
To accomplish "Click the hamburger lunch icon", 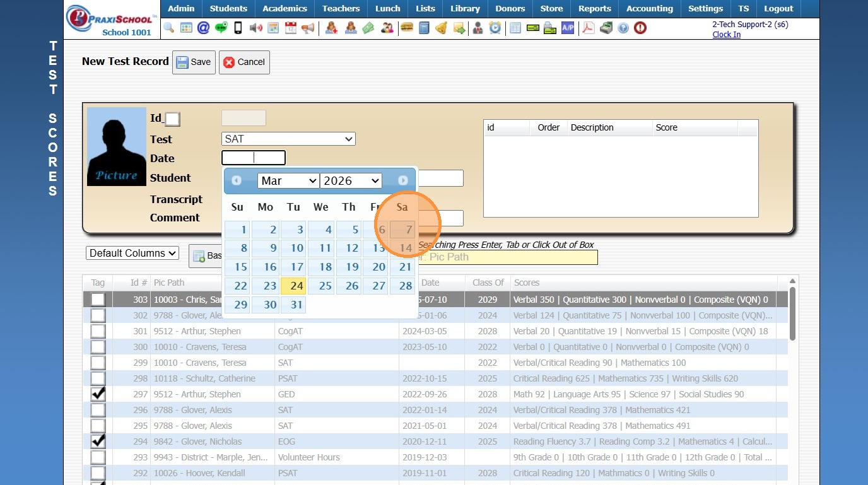I will coord(406,28).
